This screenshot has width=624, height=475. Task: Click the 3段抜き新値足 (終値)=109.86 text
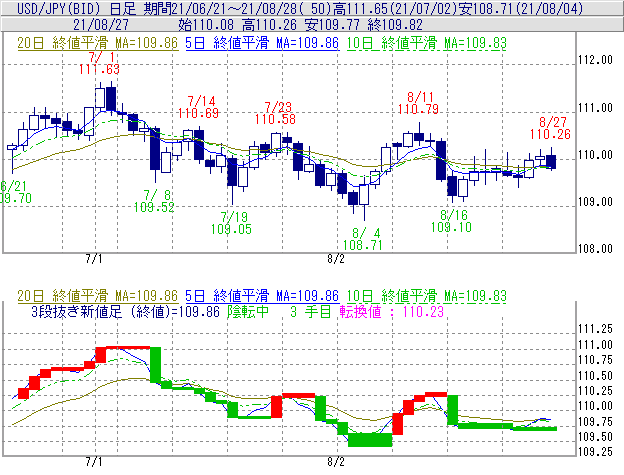125,312
